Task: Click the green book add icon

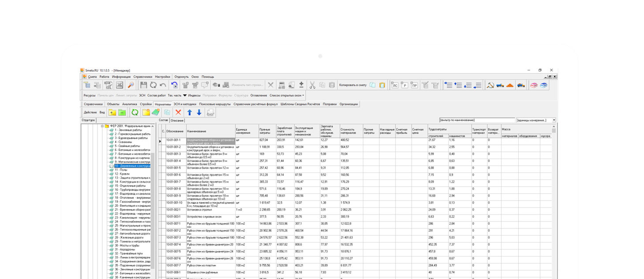Action: click(x=156, y=113)
